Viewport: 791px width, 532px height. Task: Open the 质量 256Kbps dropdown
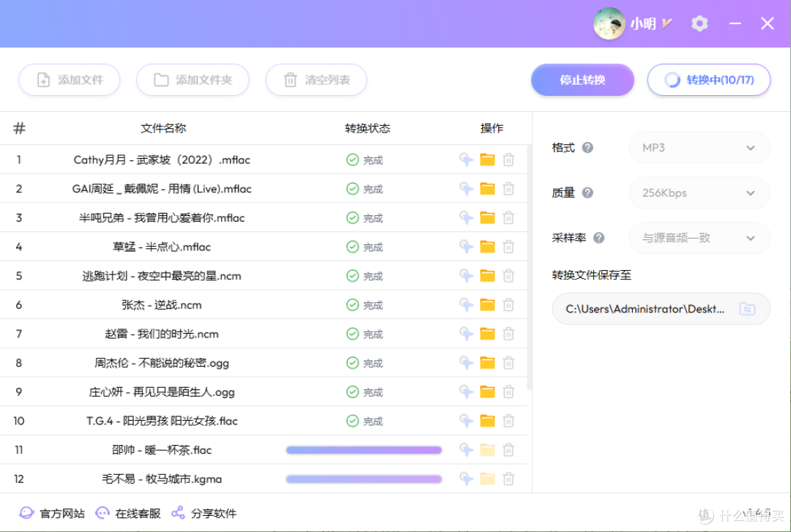(699, 192)
